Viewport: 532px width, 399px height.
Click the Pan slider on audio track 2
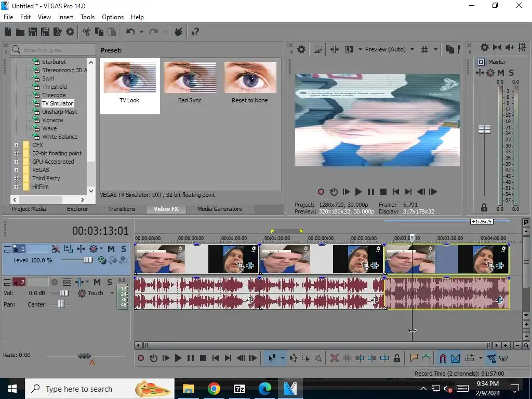coord(60,304)
